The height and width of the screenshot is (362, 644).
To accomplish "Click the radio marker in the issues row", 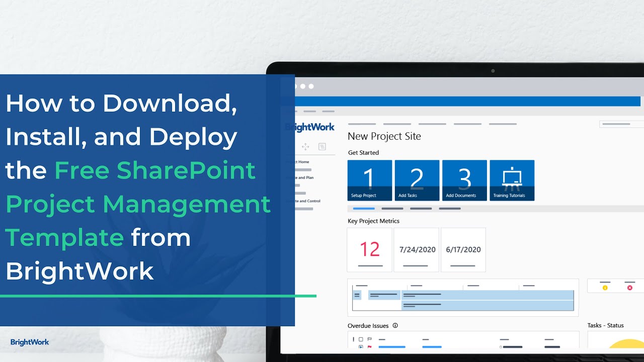I will 501,347.
